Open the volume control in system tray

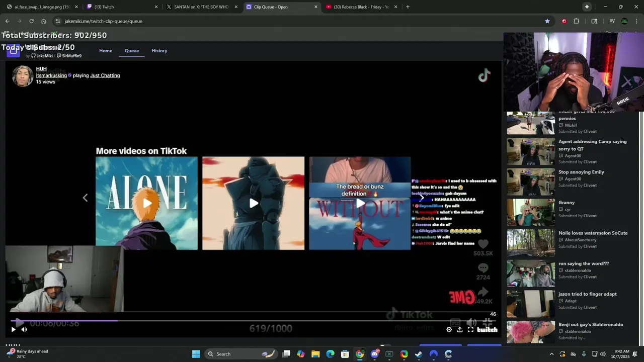[x=603, y=354]
